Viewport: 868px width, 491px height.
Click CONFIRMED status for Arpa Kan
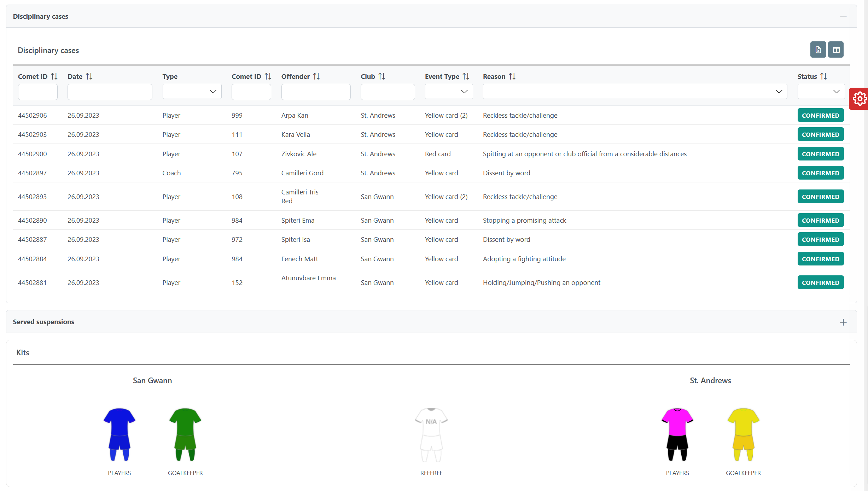coord(820,116)
